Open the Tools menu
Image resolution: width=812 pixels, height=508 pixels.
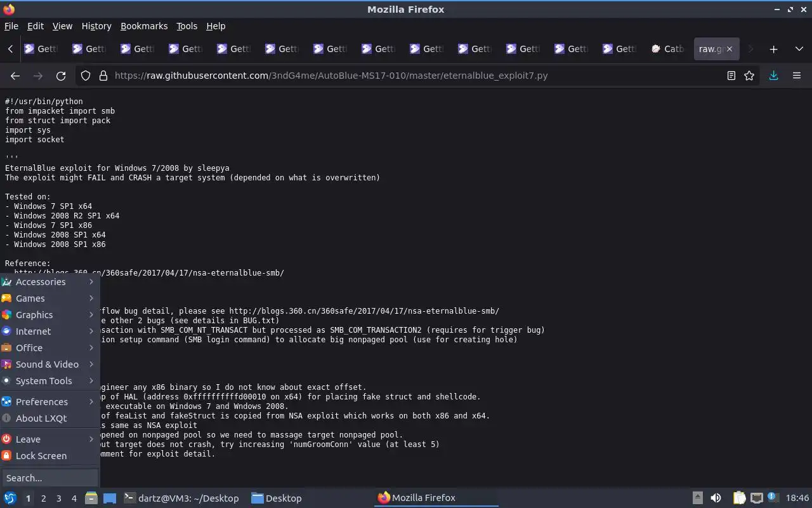tap(187, 26)
